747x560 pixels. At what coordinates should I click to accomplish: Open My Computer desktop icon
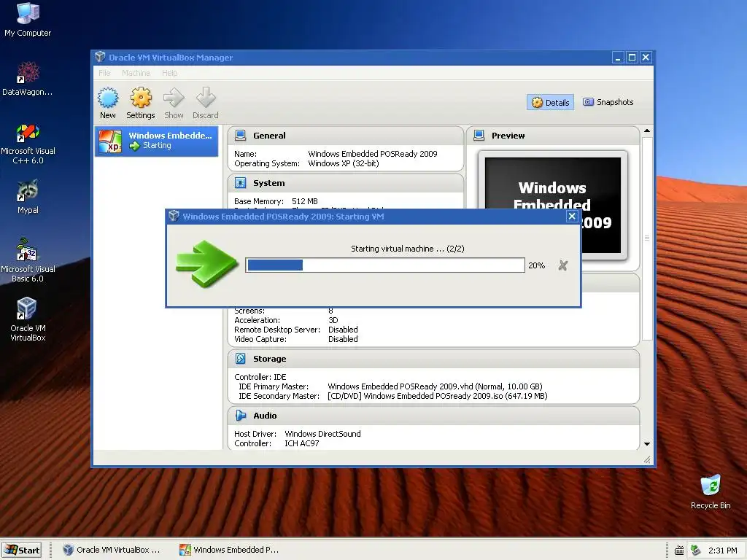(28, 20)
